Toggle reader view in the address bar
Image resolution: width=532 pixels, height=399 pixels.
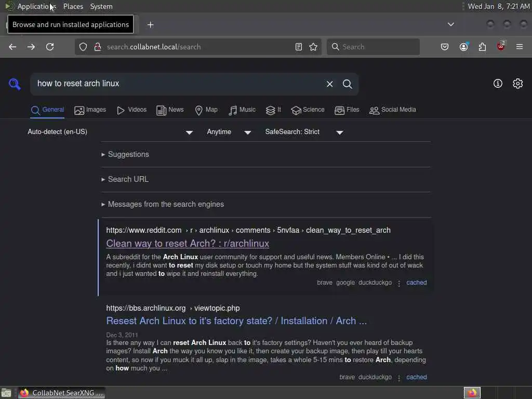pyautogui.click(x=299, y=47)
